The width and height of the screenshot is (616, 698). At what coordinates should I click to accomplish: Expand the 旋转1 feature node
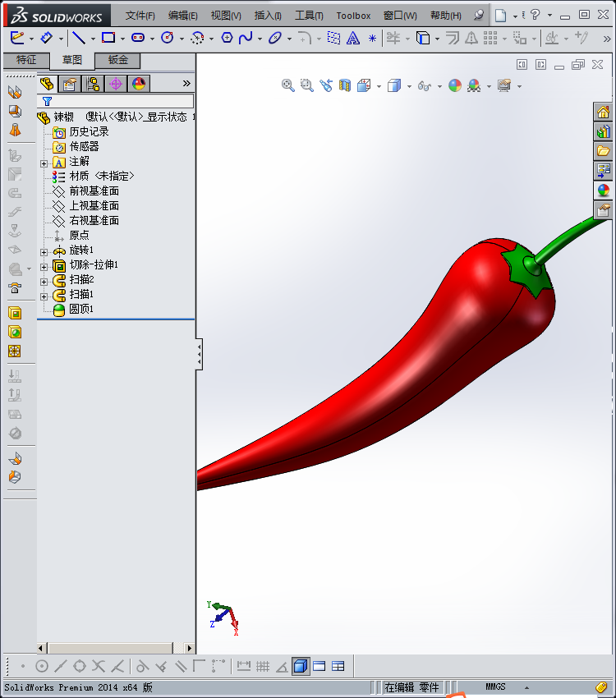click(44, 252)
